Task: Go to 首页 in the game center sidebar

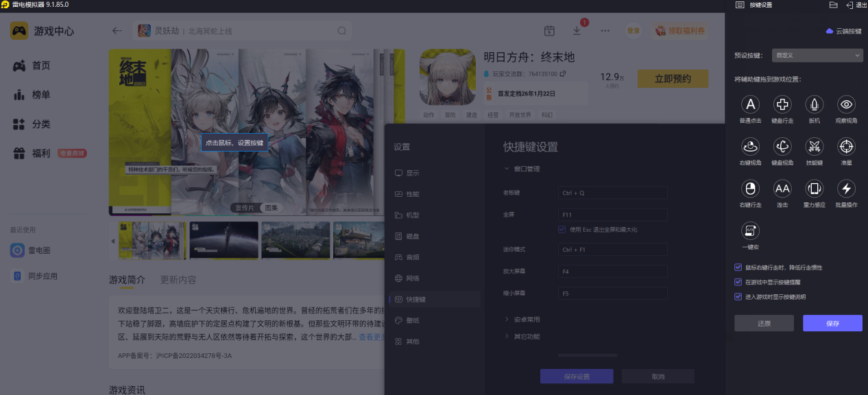Action: tap(33, 66)
